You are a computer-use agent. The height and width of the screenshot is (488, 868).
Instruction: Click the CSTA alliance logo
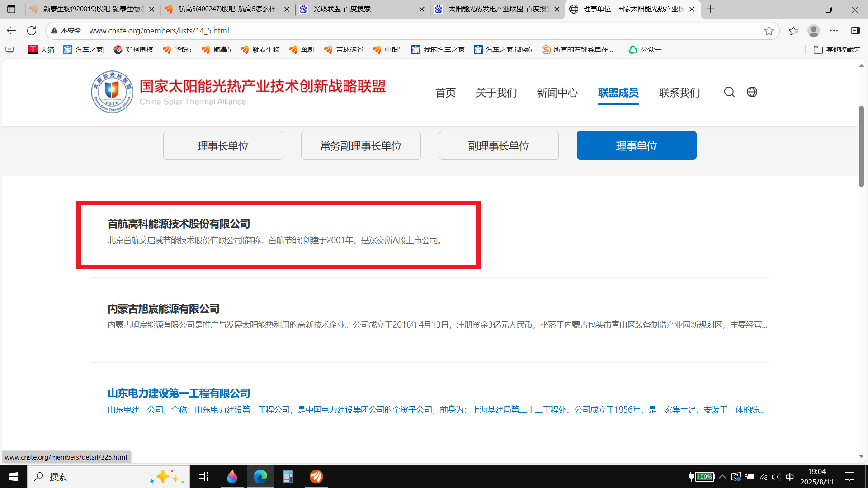pos(112,92)
